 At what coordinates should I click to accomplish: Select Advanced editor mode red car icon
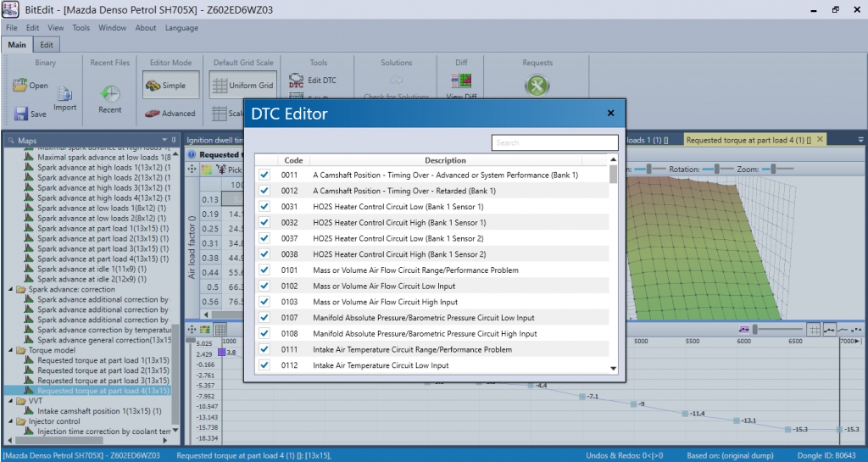click(153, 114)
